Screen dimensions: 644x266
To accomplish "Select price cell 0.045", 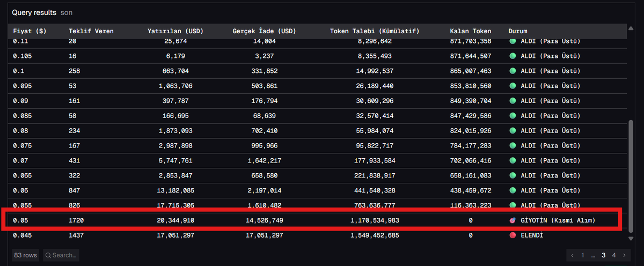I will (22, 235).
